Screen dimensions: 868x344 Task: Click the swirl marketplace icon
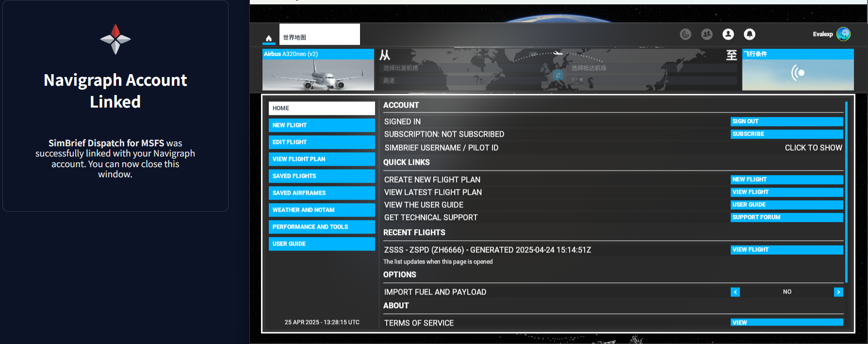(685, 34)
